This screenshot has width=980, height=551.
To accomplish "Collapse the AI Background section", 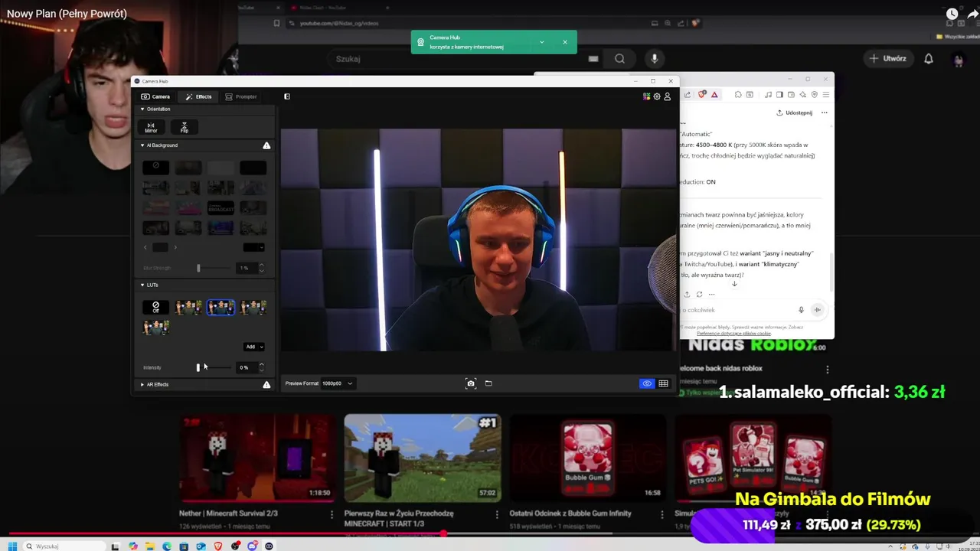I will pos(142,145).
